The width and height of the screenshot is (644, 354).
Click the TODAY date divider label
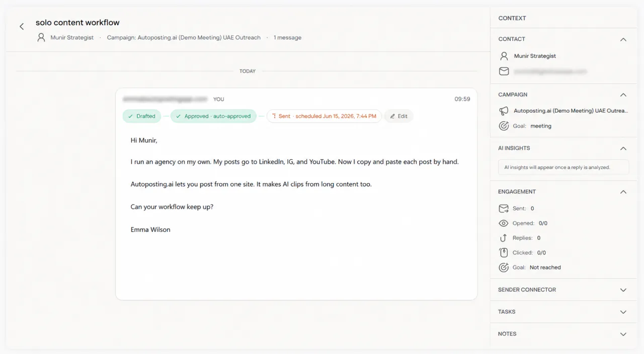pyautogui.click(x=248, y=71)
